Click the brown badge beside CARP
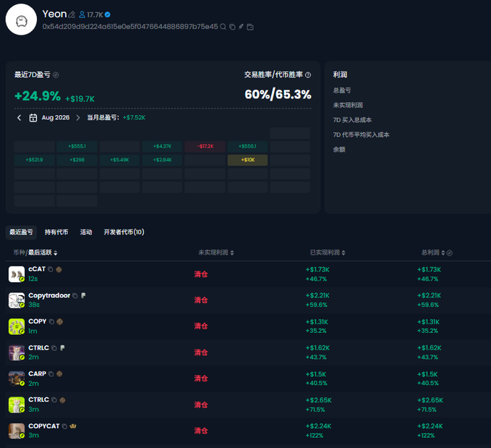 (59, 373)
